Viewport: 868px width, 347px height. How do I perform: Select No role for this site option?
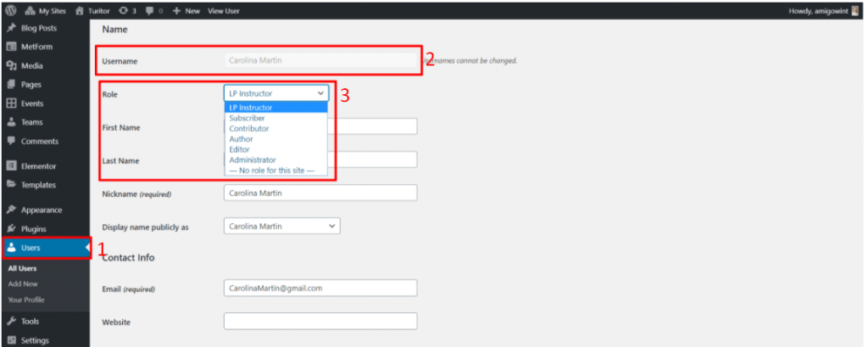[x=275, y=171]
